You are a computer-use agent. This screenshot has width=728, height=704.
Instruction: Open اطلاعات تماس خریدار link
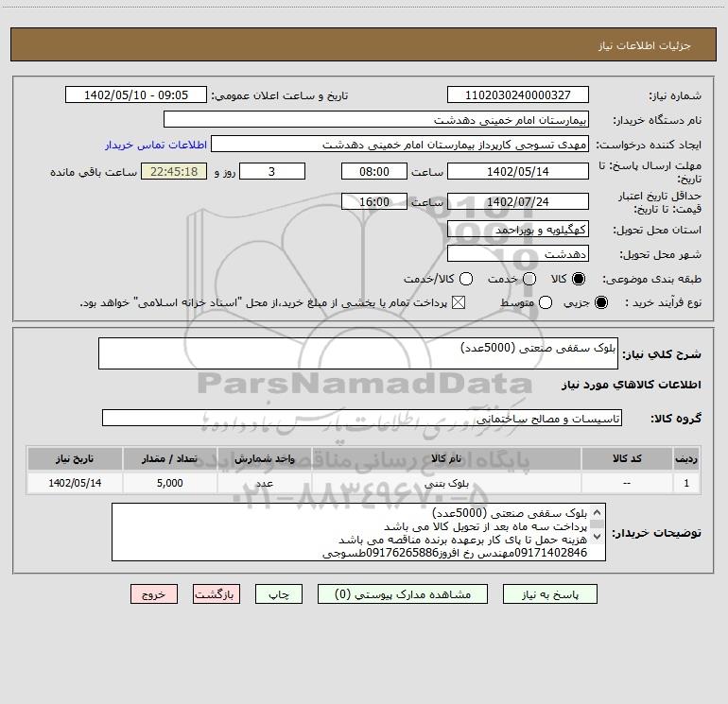click(156, 145)
